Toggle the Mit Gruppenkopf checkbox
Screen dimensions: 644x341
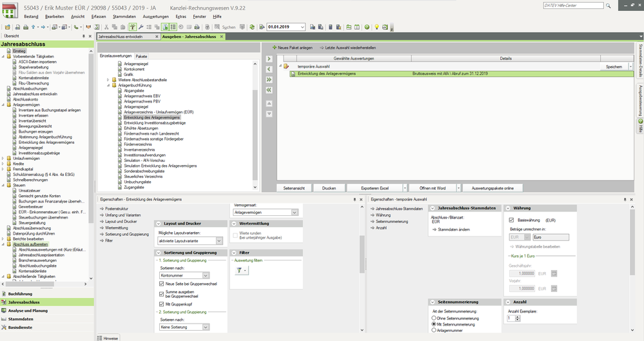tap(162, 304)
